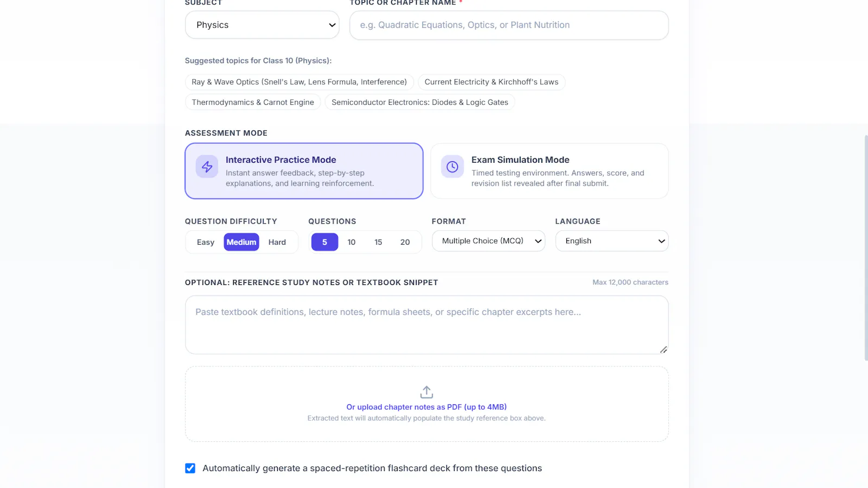Expand the English language dropdown
868x488 pixels.
click(612, 241)
